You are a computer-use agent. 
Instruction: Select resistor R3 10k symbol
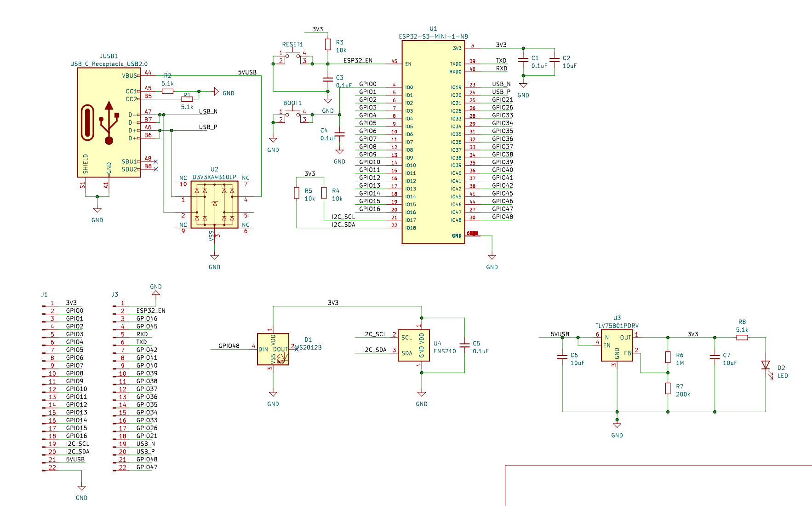click(x=328, y=44)
